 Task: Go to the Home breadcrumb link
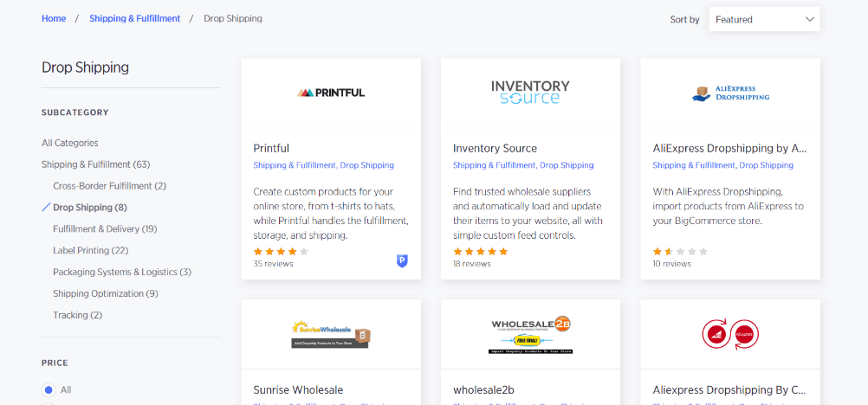coord(54,18)
